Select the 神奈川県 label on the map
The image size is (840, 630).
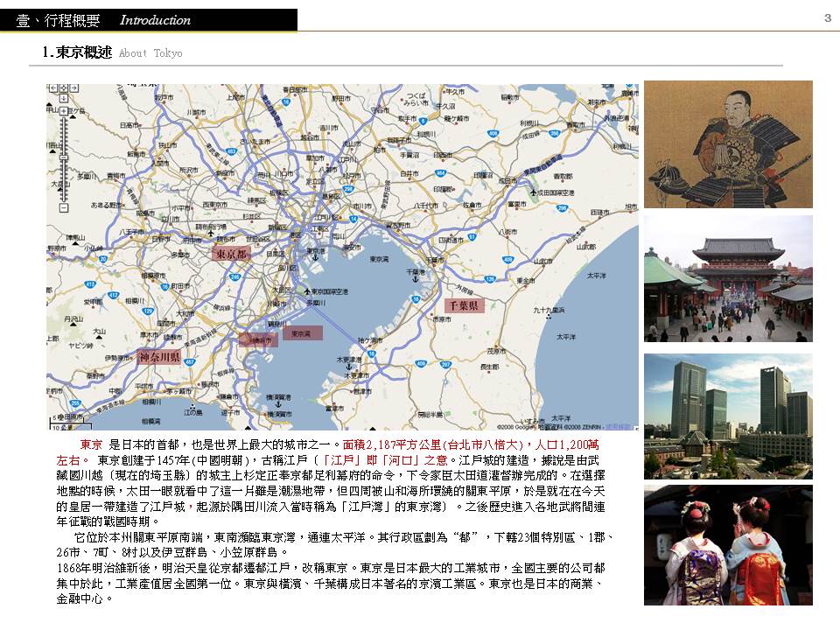[x=159, y=357]
